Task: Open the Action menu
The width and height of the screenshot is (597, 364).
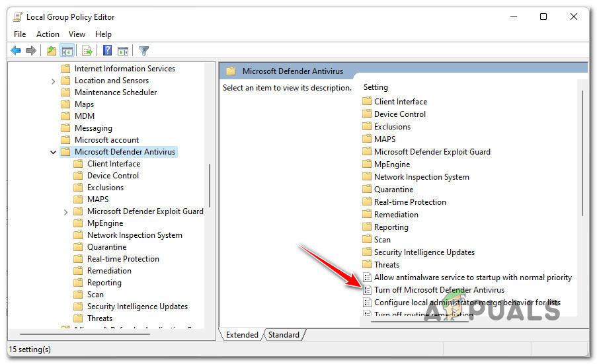Action: click(48, 34)
